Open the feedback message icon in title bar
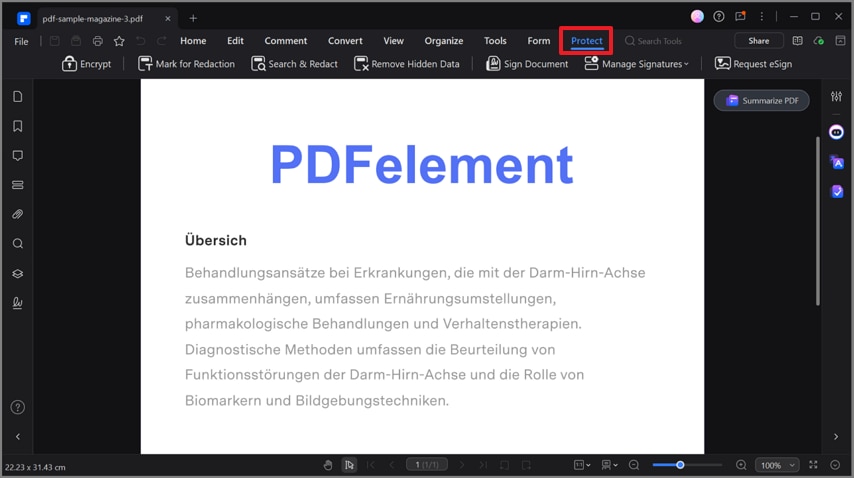The height and width of the screenshot is (478, 854). (740, 16)
